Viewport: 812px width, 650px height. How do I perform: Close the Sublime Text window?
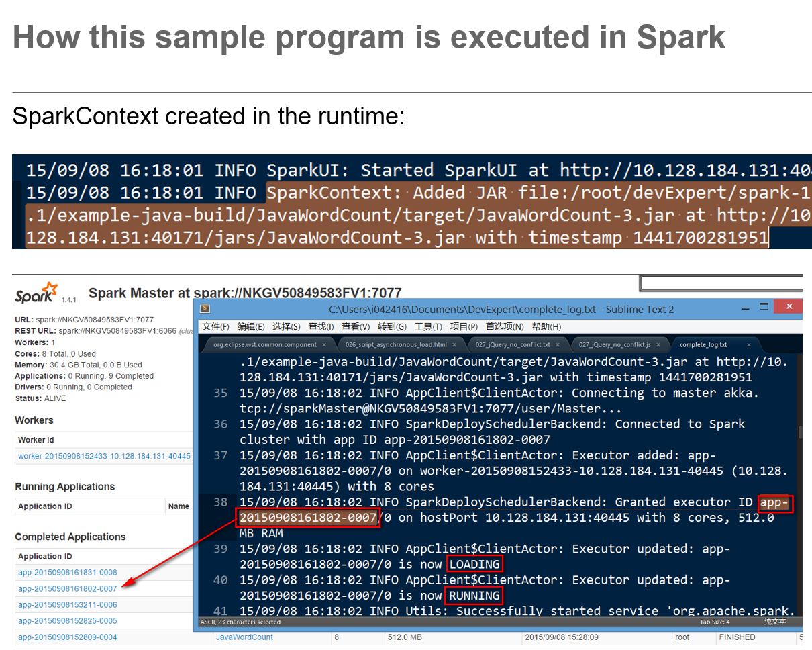click(x=787, y=307)
